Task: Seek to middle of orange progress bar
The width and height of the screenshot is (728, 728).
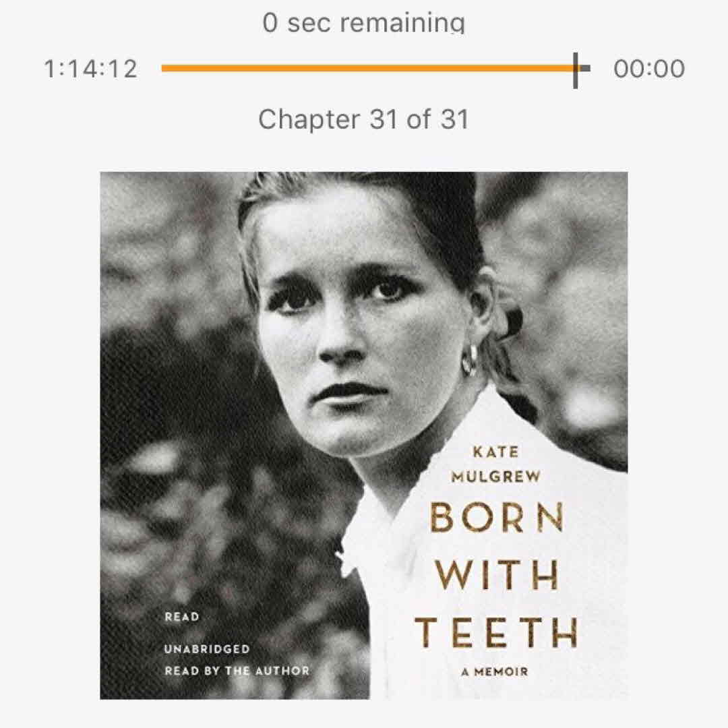Action: click(367, 68)
